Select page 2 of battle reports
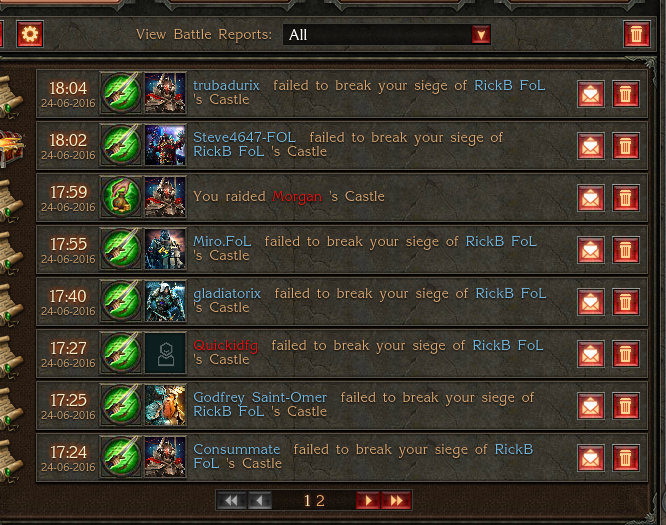This screenshot has height=525, width=666. (x=320, y=501)
